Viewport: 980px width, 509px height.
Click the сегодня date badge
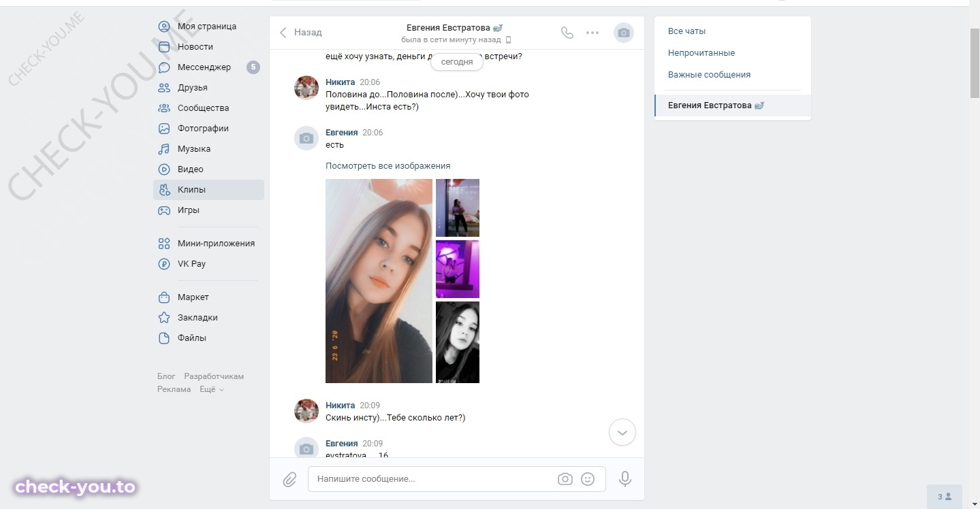(457, 62)
